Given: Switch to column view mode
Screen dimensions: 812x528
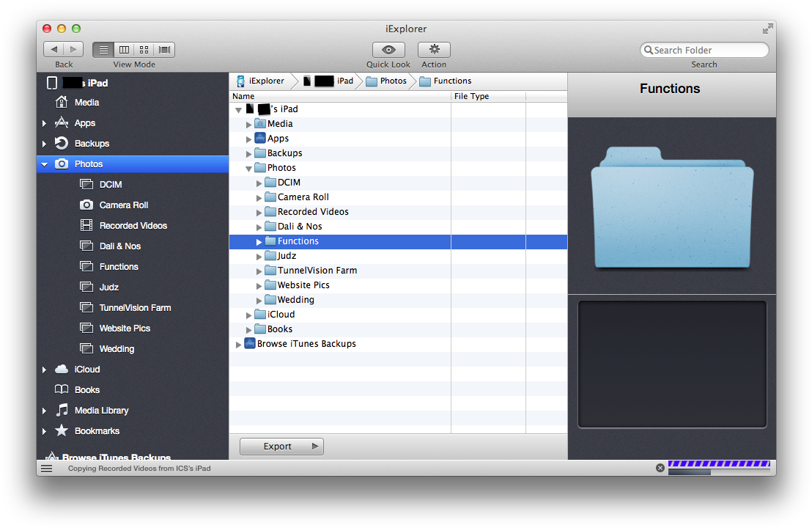Looking at the screenshot, I should click(123, 49).
